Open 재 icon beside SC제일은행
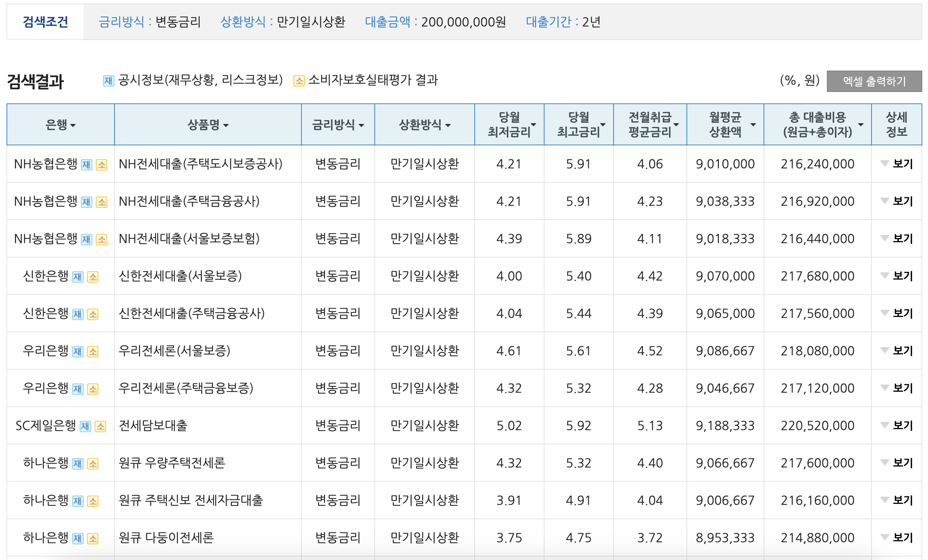 click(x=85, y=426)
